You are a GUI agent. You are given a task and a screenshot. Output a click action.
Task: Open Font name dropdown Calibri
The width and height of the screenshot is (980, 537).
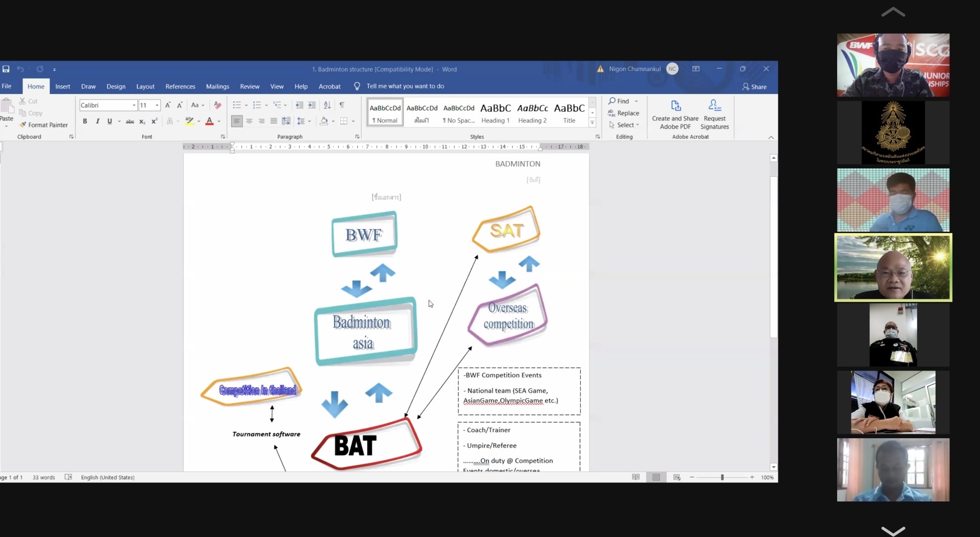click(134, 105)
